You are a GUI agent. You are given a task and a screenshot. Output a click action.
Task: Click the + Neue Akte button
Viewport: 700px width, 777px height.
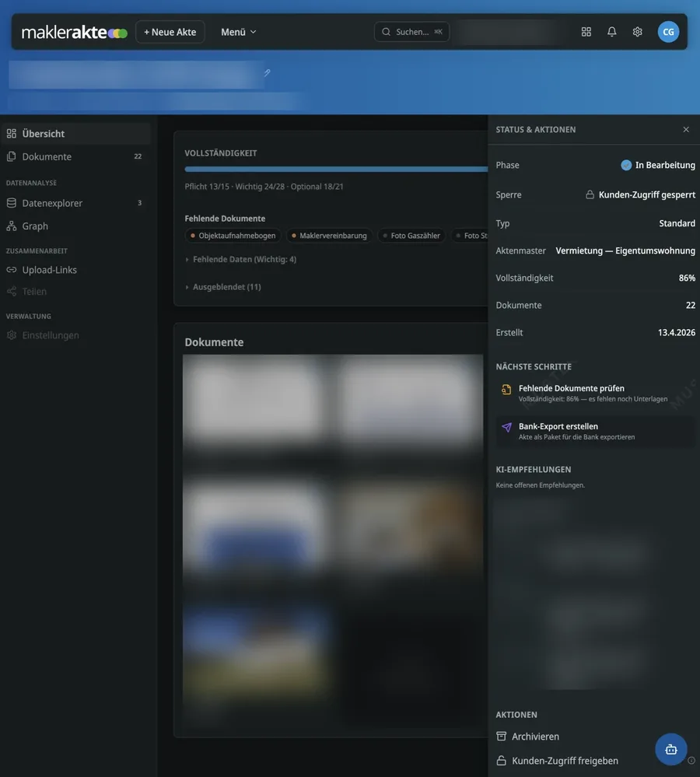tap(170, 32)
